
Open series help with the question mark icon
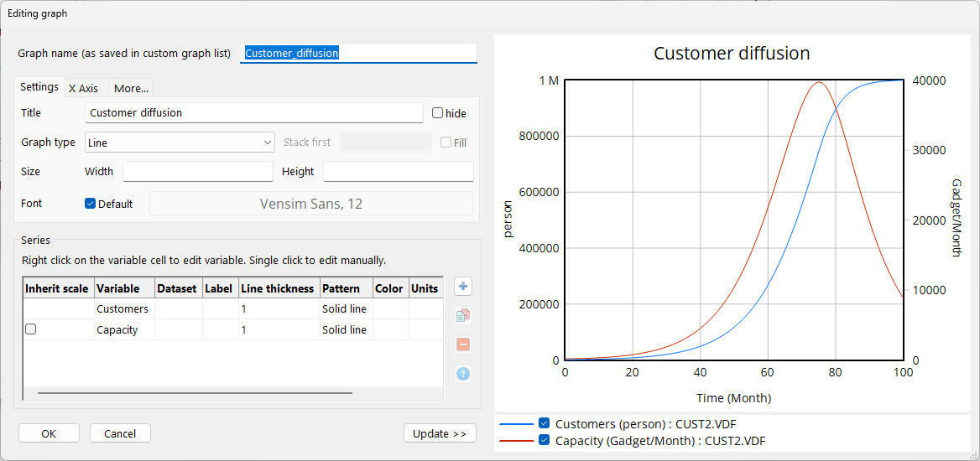click(x=463, y=374)
